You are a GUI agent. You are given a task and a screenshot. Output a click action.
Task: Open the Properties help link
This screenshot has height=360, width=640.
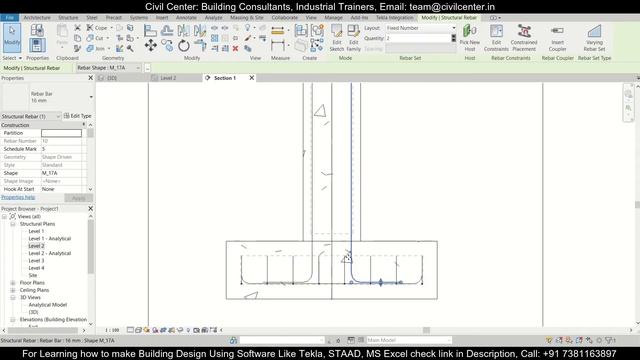pyautogui.click(x=18, y=198)
